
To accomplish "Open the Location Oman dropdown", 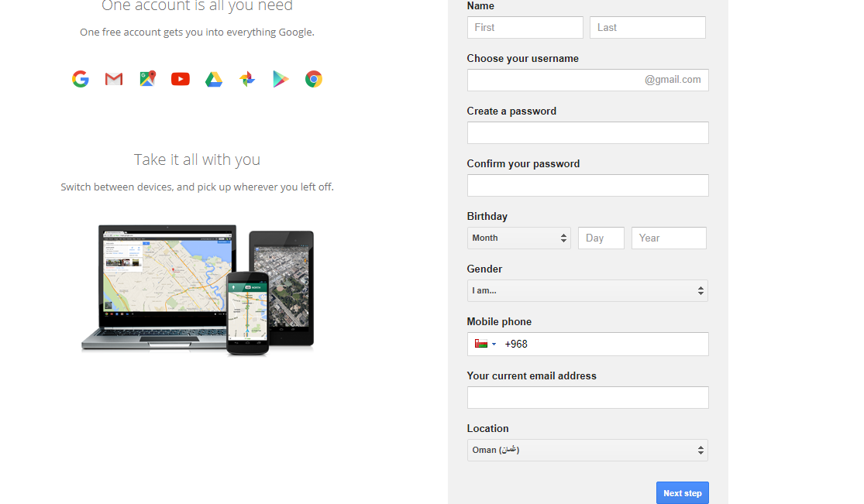I will pyautogui.click(x=587, y=450).
